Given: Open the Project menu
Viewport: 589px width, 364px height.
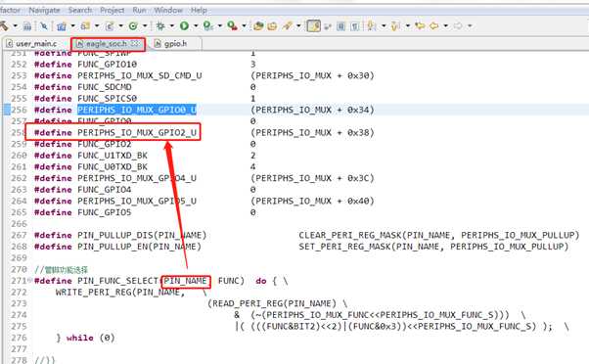Looking at the screenshot, I should pos(112,10).
